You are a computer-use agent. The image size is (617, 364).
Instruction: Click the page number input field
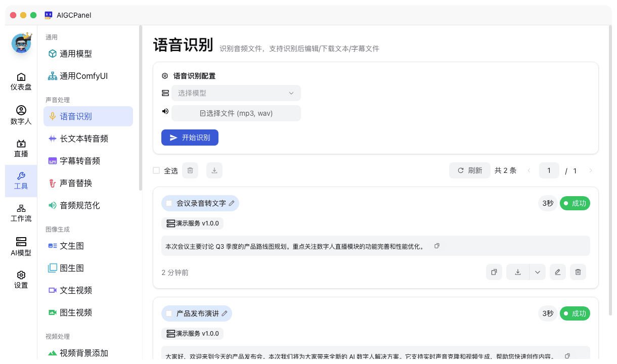pos(549,170)
